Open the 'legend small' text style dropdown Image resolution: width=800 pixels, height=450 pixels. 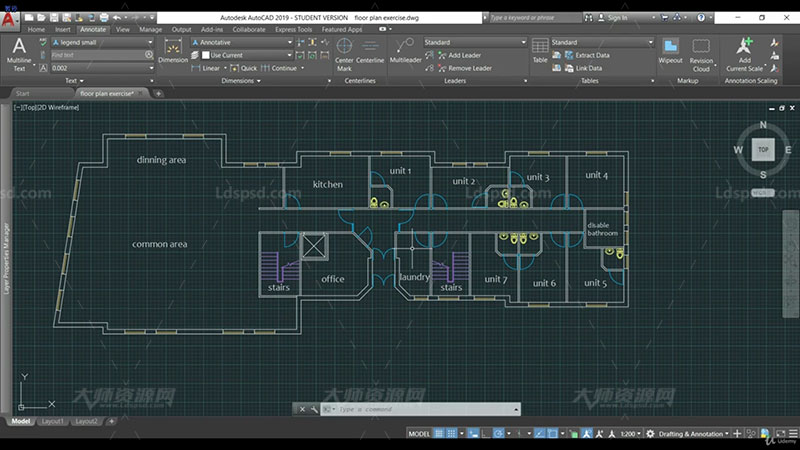point(150,43)
